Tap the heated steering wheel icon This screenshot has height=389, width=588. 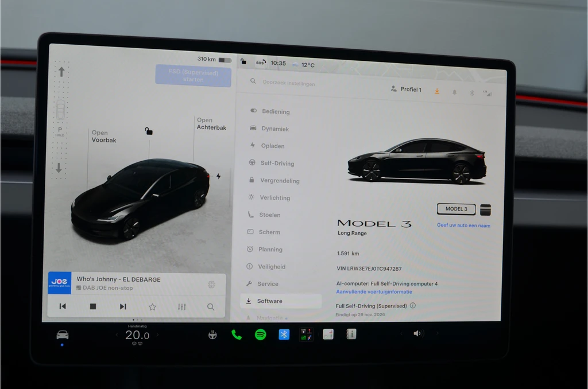pos(212,334)
